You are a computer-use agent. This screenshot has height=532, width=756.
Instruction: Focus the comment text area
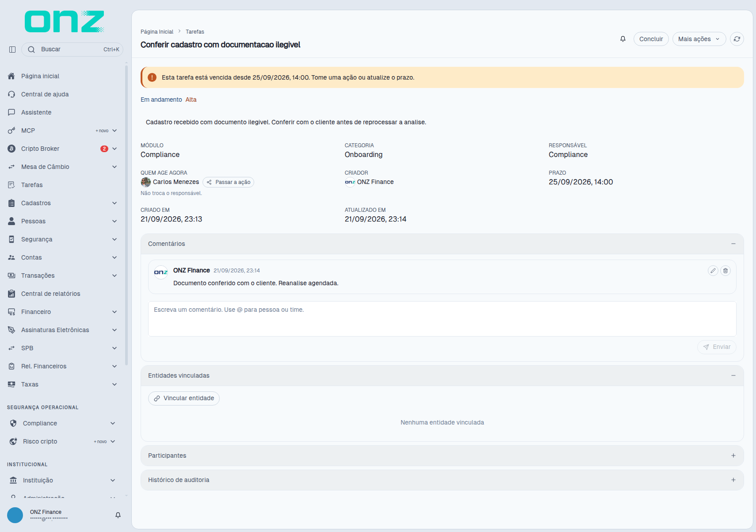[442, 319]
